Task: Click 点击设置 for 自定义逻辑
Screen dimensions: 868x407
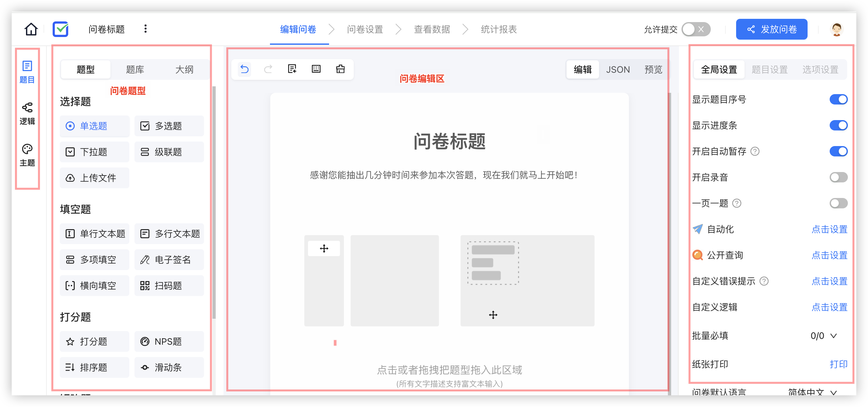Action: point(829,307)
